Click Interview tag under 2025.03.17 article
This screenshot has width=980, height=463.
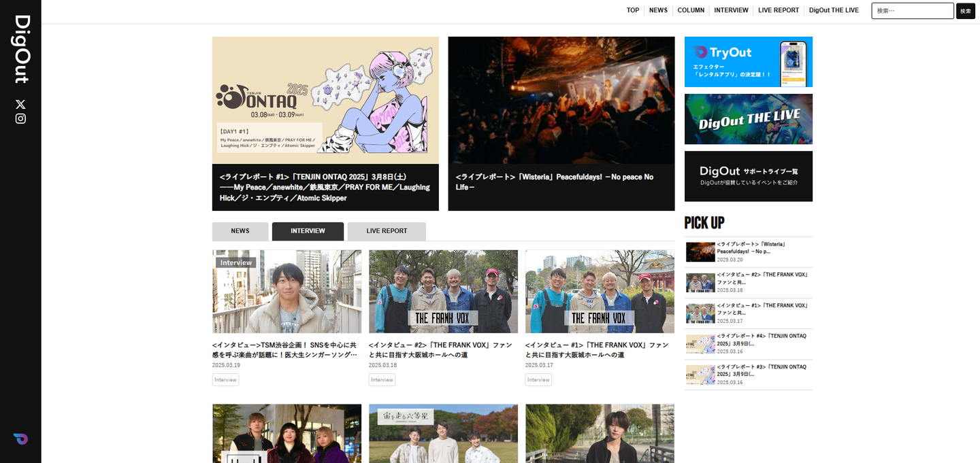[538, 380]
